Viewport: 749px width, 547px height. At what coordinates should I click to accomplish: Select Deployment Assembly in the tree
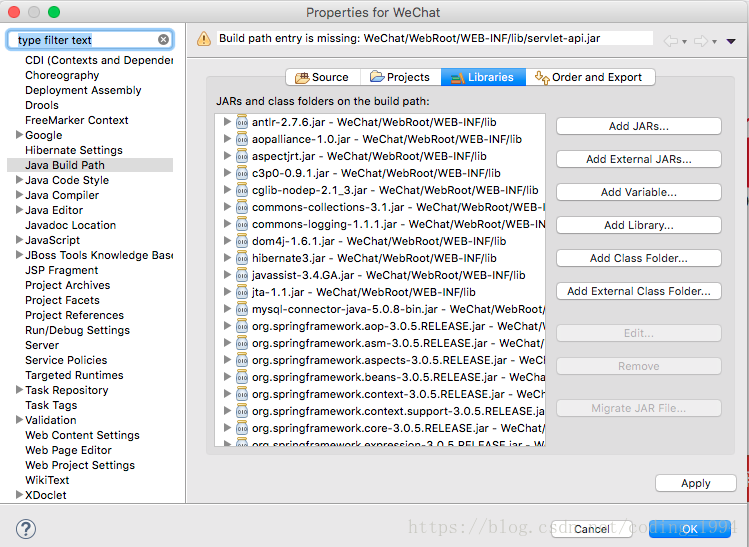point(83,90)
